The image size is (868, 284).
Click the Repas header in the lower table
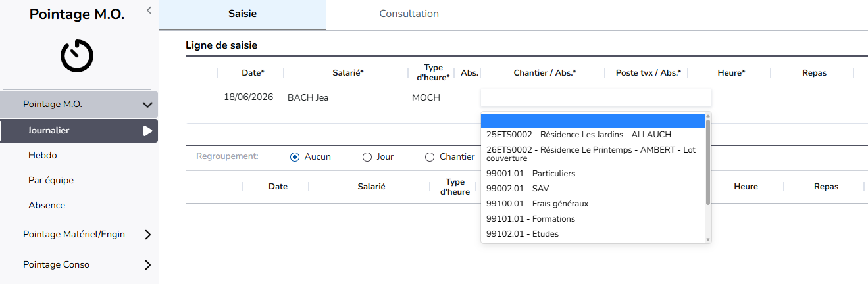click(826, 187)
